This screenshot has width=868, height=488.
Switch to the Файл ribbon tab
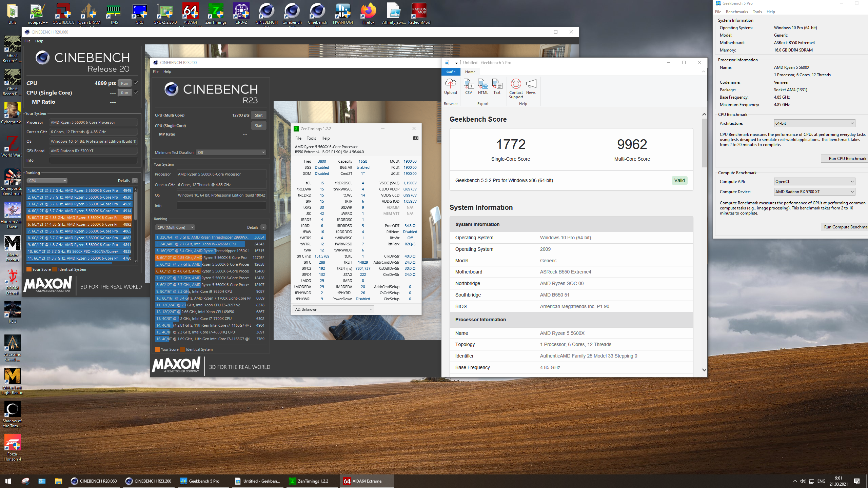click(x=451, y=72)
